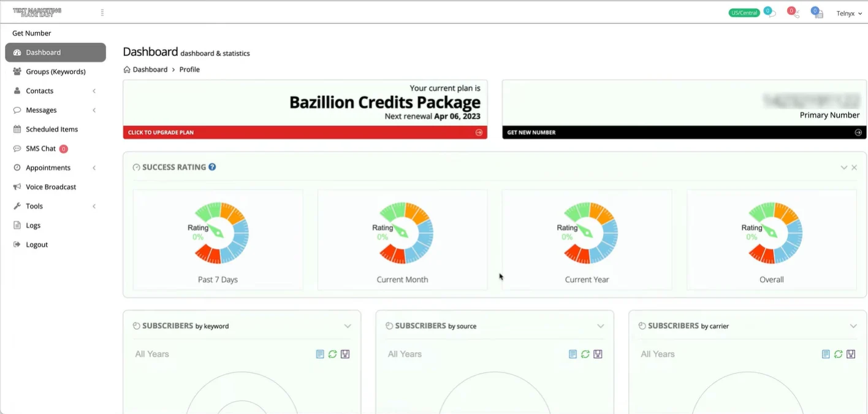Click the home breadcrumb icon
868x414 pixels.
127,69
